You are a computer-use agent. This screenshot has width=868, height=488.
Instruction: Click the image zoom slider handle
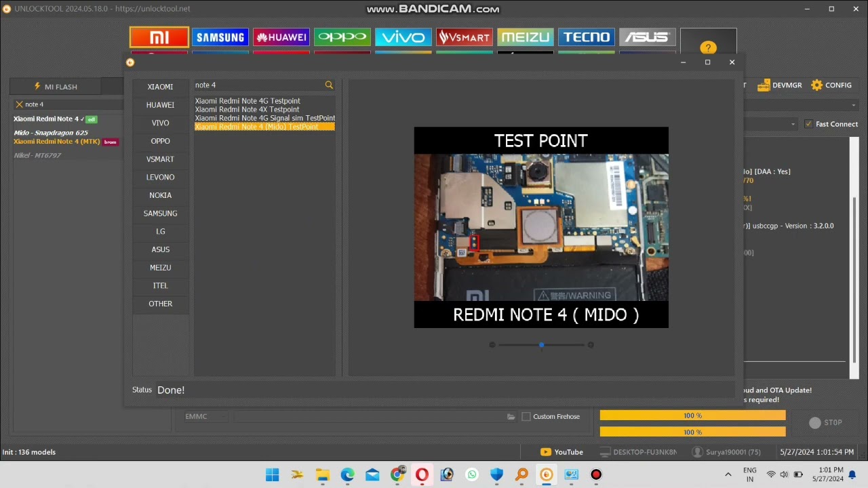541,345
